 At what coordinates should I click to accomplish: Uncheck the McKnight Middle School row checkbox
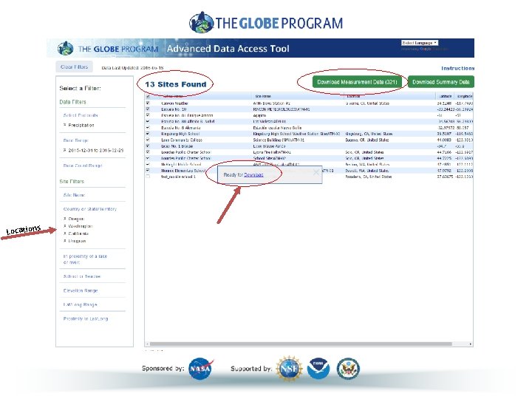pos(148,164)
